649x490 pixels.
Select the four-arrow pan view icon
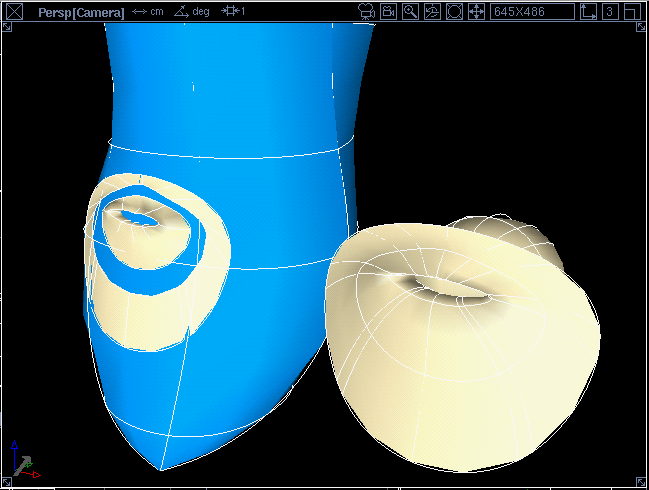tap(476, 12)
